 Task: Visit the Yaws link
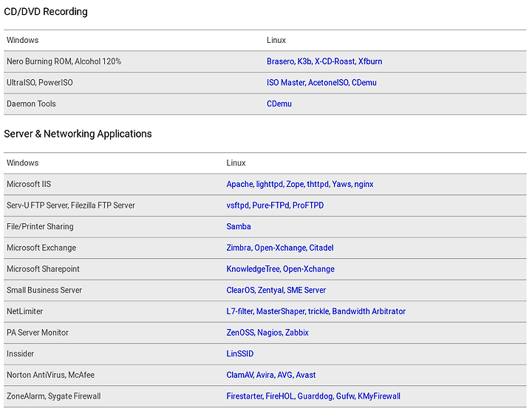(x=341, y=184)
